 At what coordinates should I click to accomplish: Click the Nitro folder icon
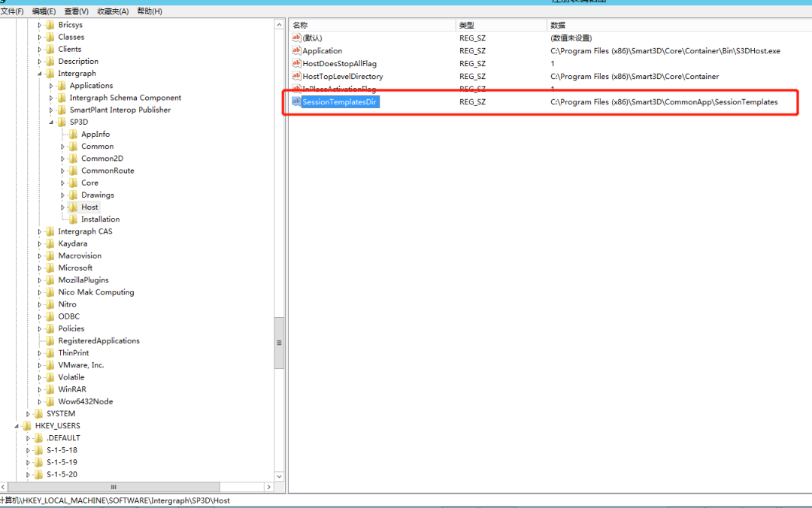pyautogui.click(x=50, y=304)
